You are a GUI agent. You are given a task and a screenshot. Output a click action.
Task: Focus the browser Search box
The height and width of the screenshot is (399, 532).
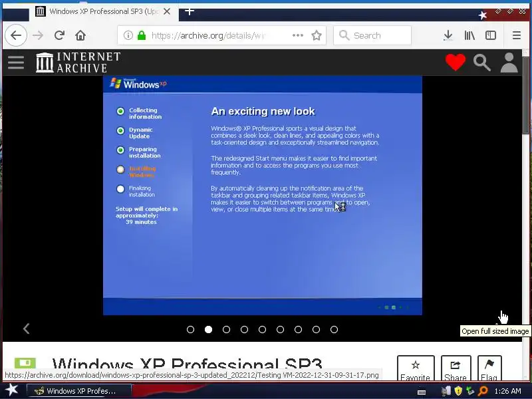[x=372, y=35]
